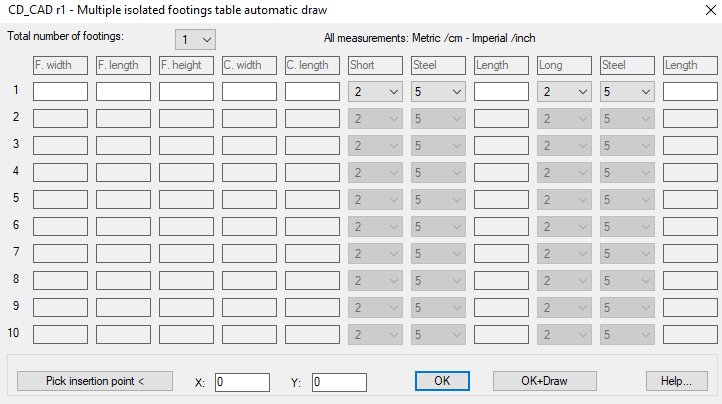
Task: Expand the Long bar dropdown in row 1
Action: (565, 92)
